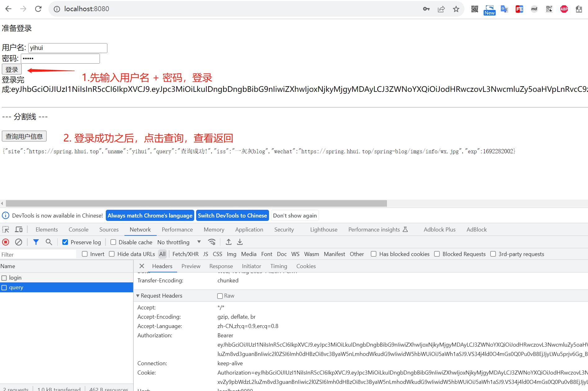Enable the Disable cache checkbox
The width and height of the screenshot is (588, 391).
tap(113, 242)
